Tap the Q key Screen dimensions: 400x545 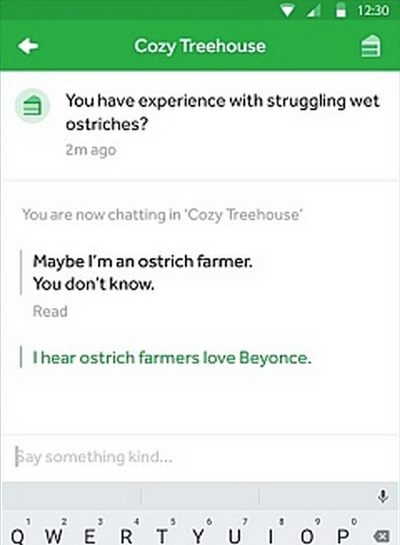point(18,535)
